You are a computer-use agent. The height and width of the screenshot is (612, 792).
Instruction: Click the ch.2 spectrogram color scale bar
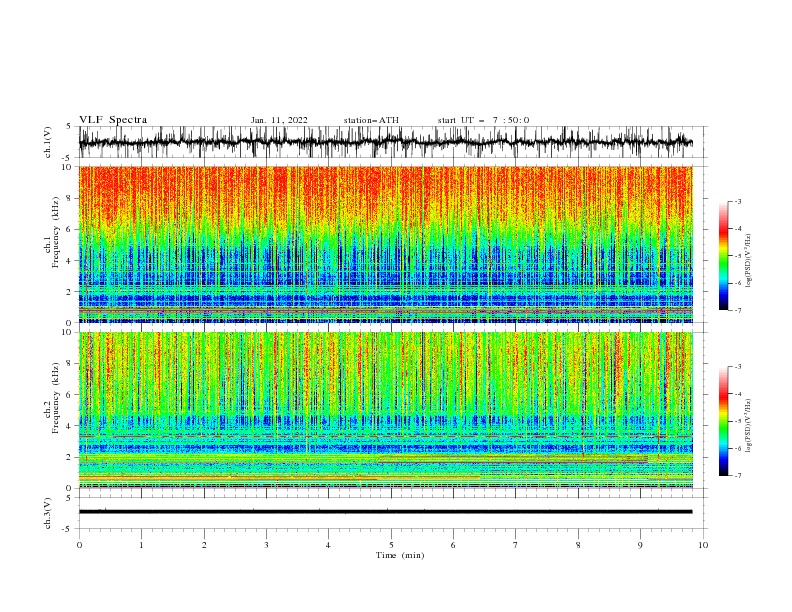pos(723,421)
